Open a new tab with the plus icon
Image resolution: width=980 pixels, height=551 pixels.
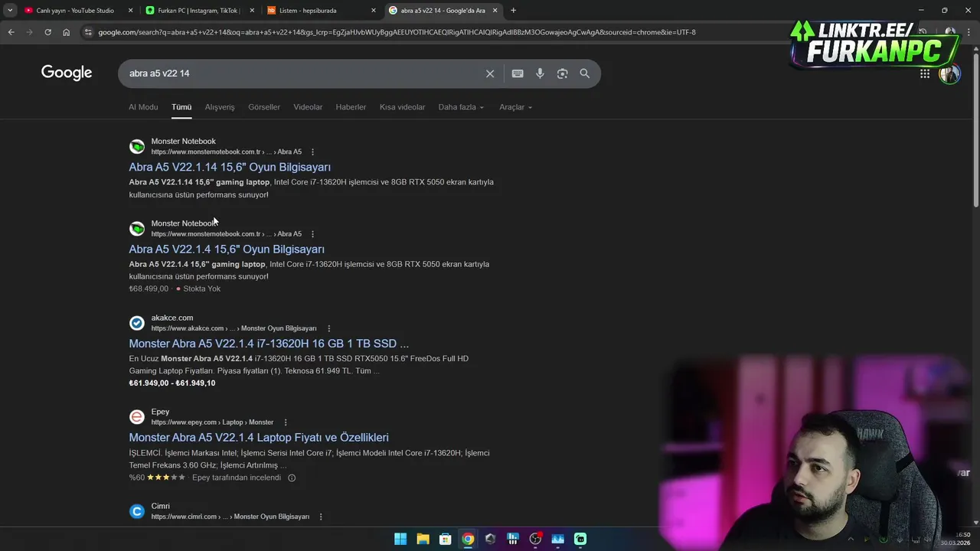[x=513, y=11]
